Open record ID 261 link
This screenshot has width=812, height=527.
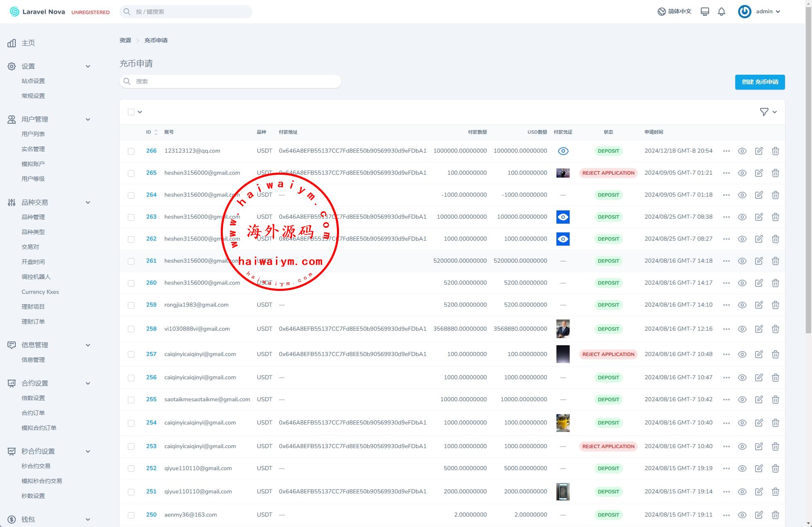pos(151,261)
